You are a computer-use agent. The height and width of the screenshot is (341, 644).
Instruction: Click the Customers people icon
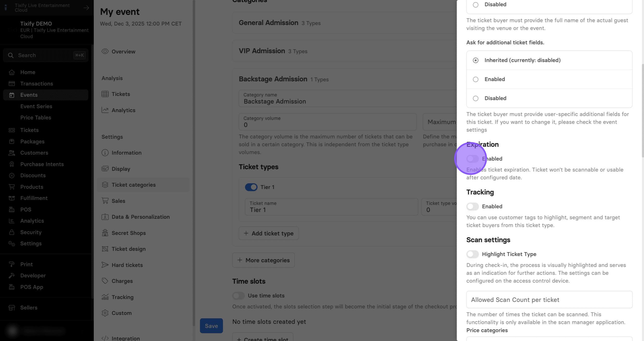click(11, 153)
